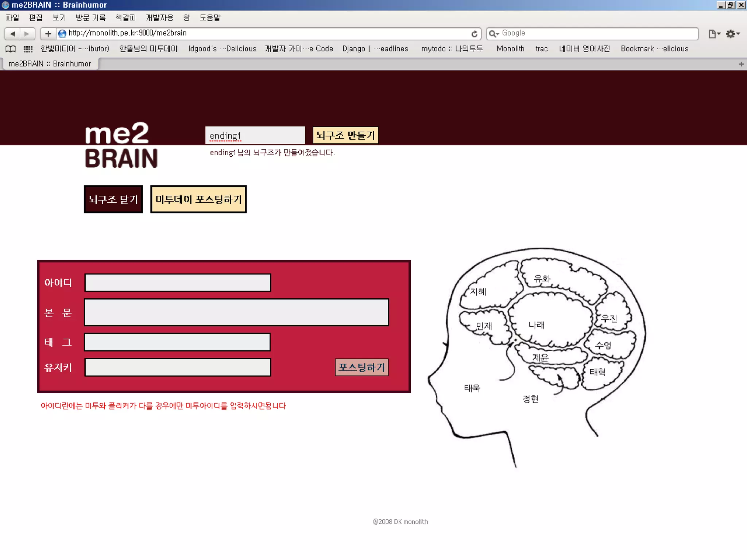Click the 민재 label in the brain

[x=484, y=326]
